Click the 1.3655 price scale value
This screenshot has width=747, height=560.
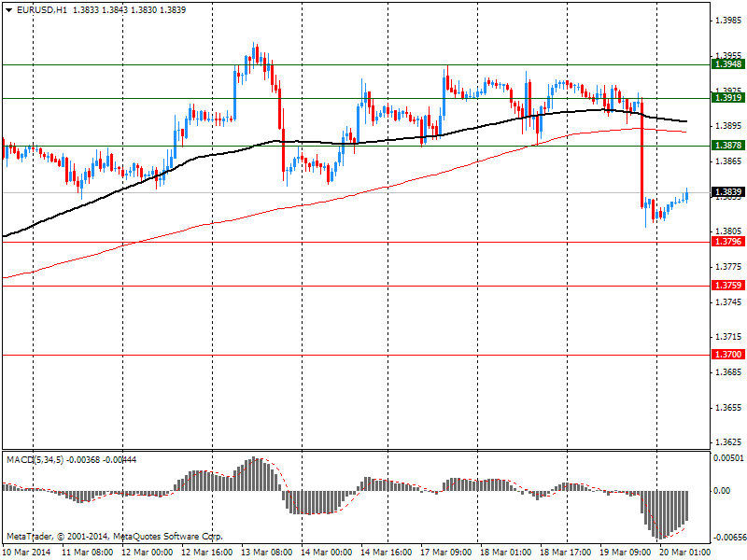(x=729, y=408)
